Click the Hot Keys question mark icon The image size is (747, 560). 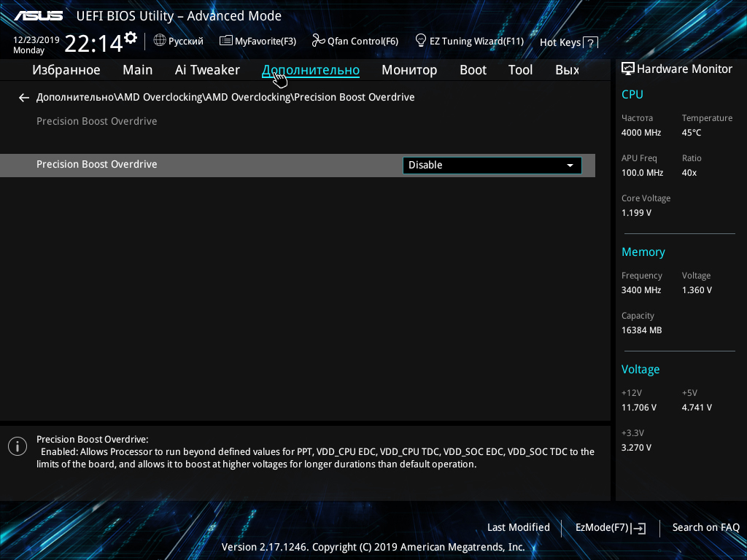[x=590, y=43]
